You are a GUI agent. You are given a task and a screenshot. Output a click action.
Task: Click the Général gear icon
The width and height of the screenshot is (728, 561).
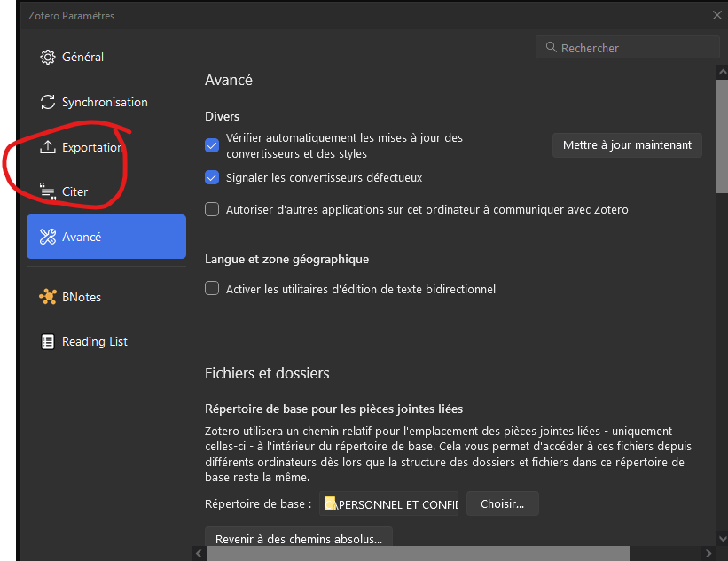pyautogui.click(x=47, y=57)
